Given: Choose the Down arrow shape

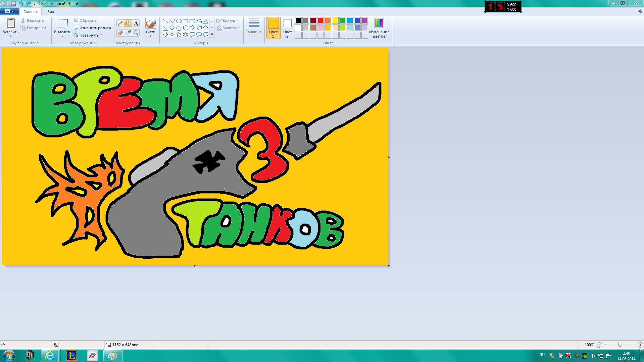Looking at the screenshot, I should coord(165,34).
